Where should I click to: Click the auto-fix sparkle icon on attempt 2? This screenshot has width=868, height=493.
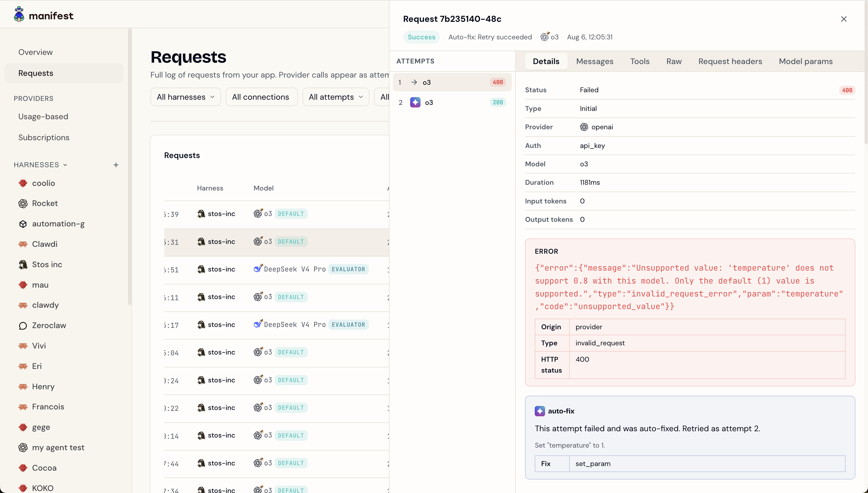coord(415,102)
